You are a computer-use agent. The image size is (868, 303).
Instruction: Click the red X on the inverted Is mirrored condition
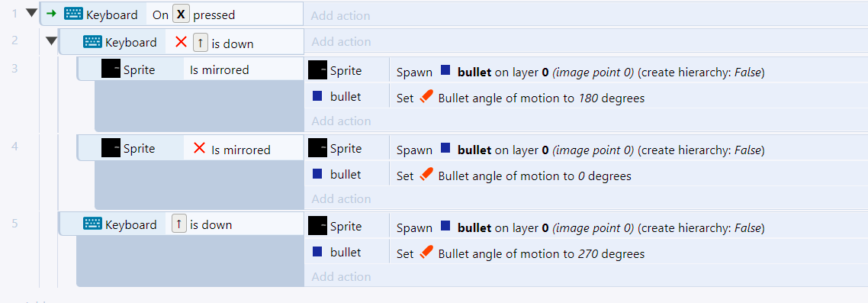click(x=200, y=148)
